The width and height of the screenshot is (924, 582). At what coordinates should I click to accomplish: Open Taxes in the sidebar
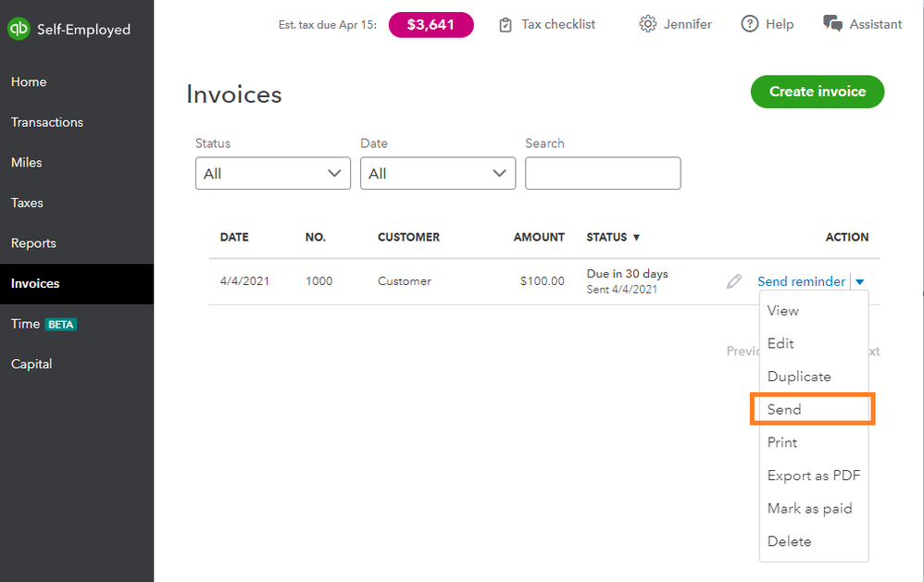click(x=77, y=203)
